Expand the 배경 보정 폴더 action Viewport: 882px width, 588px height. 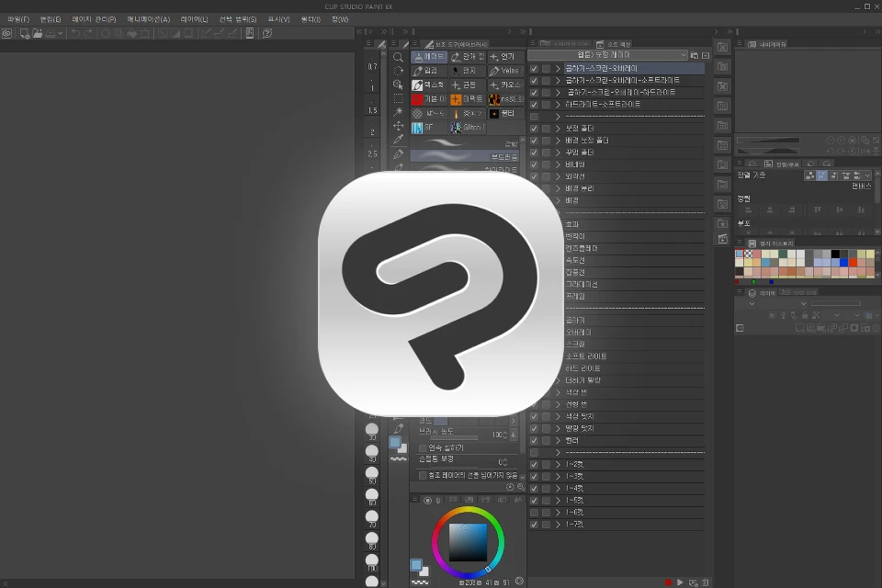558,141
